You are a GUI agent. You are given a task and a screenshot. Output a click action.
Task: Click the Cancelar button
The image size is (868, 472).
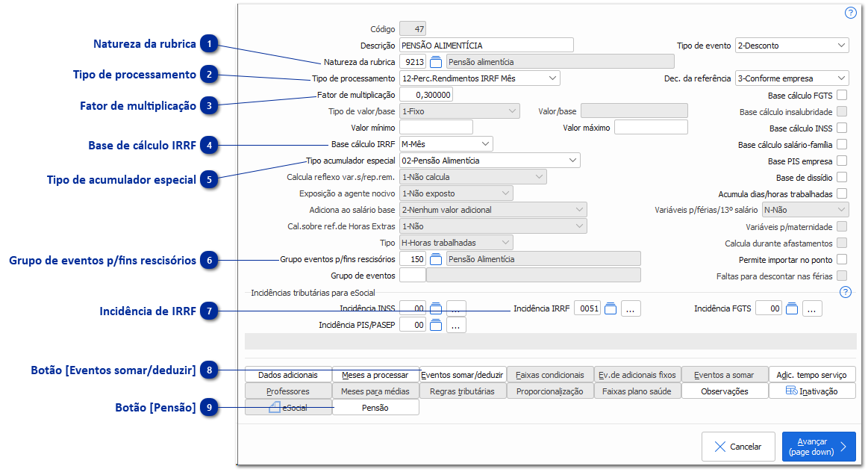click(738, 447)
